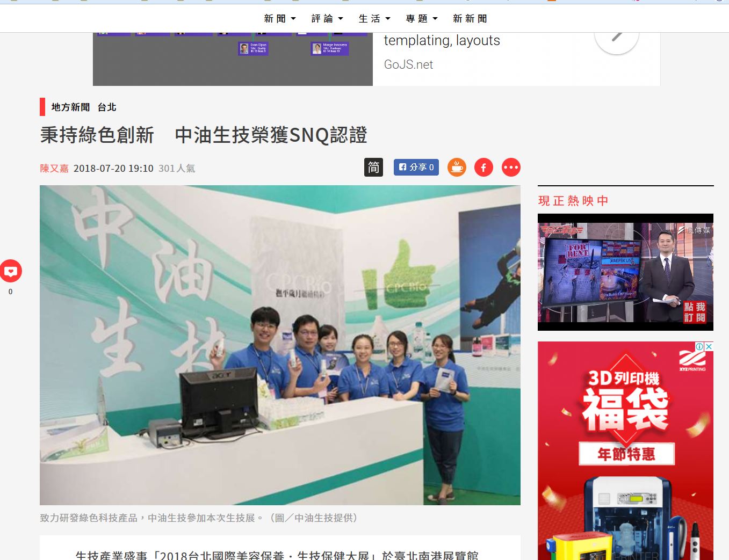Open the 地方新聞 category link
The image size is (729, 560).
(x=70, y=107)
